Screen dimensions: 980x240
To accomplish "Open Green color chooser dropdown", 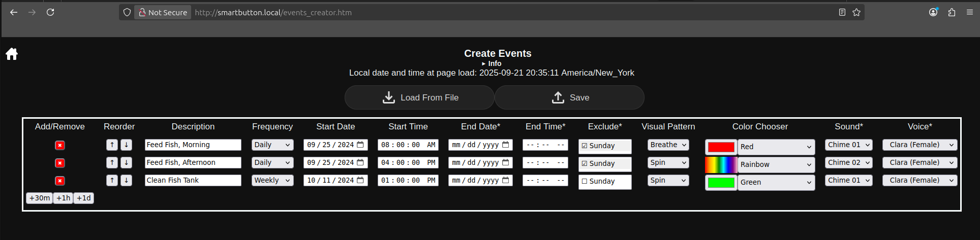I will 776,182.
